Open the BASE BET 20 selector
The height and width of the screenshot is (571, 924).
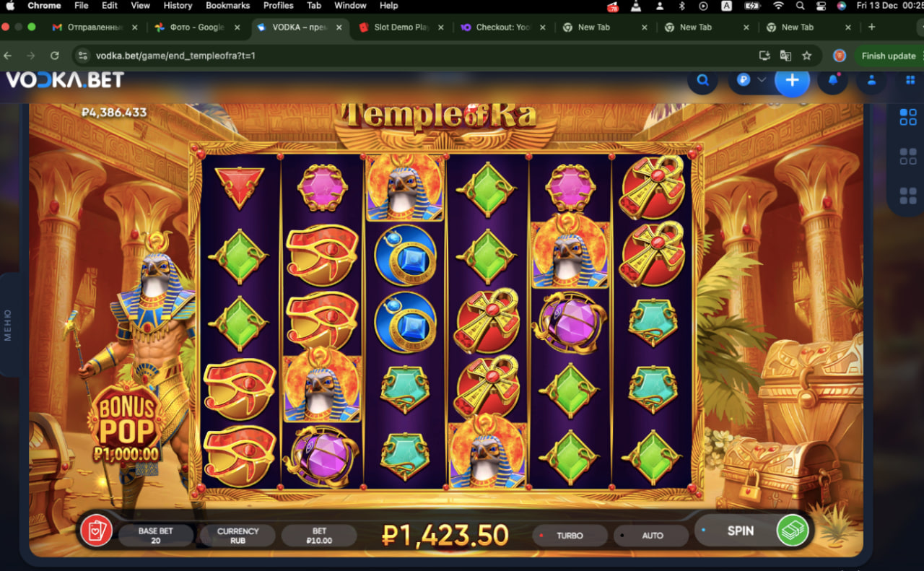click(x=156, y=535)
